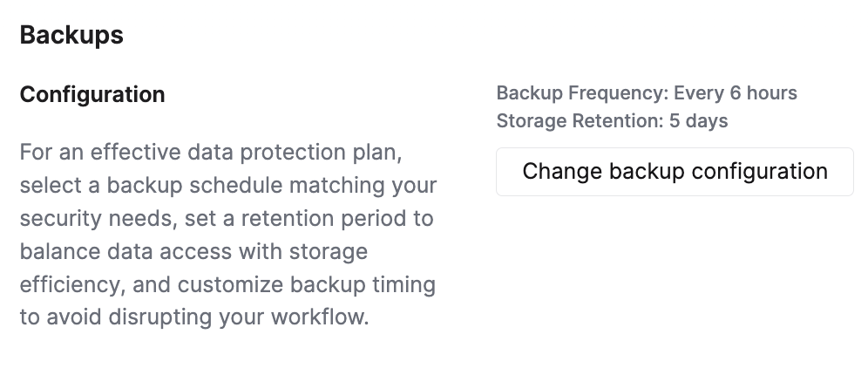This screenshot has height=375, width=868.
Task: Click the Backups section heading
Action: (71, 35)
